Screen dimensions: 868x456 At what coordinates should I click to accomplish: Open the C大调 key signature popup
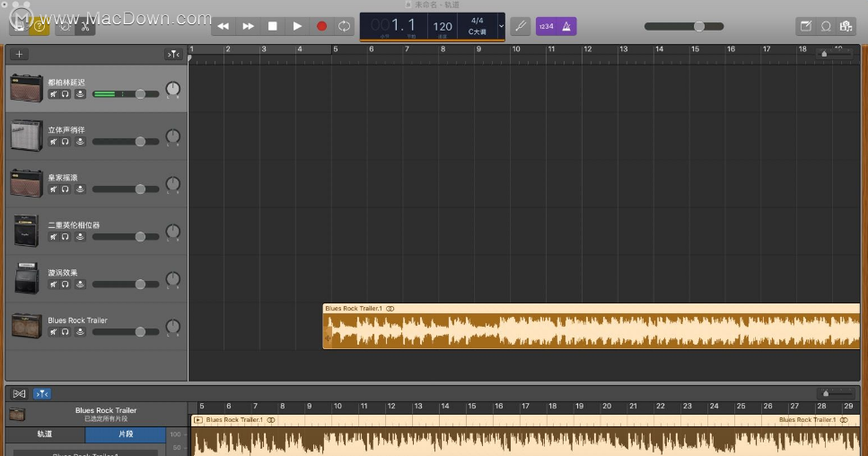pos(478,32)
